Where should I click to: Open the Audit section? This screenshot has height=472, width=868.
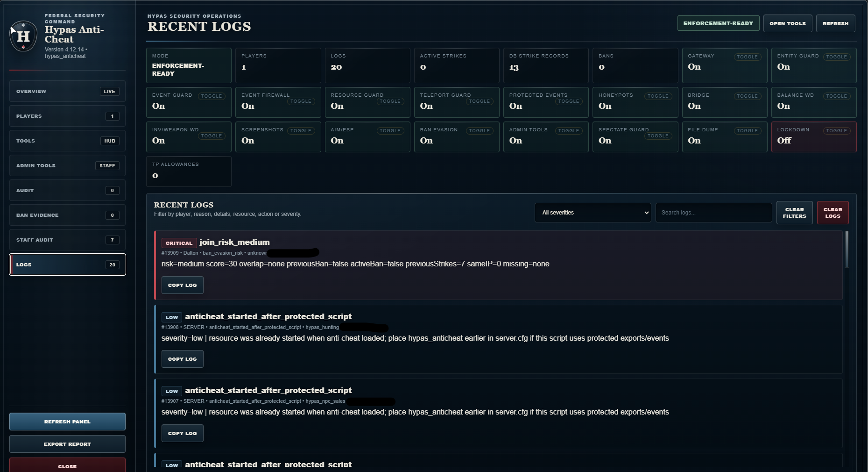point(67,190)
